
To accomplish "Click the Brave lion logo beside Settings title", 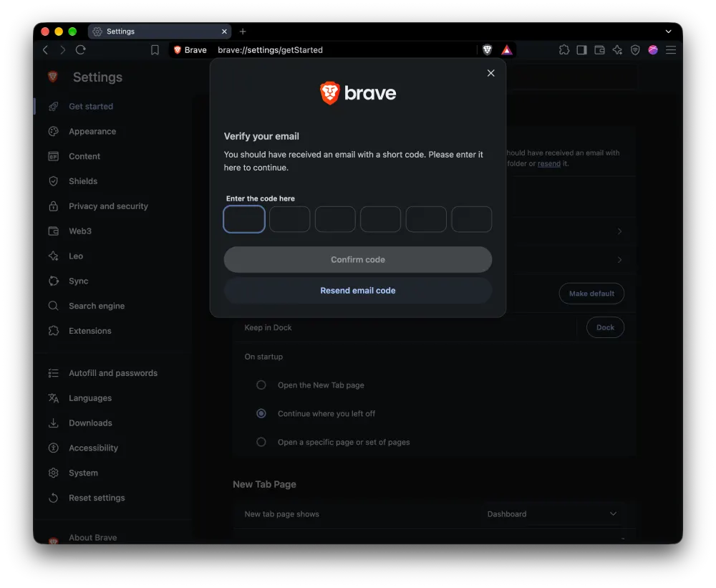I will point(53,77).
